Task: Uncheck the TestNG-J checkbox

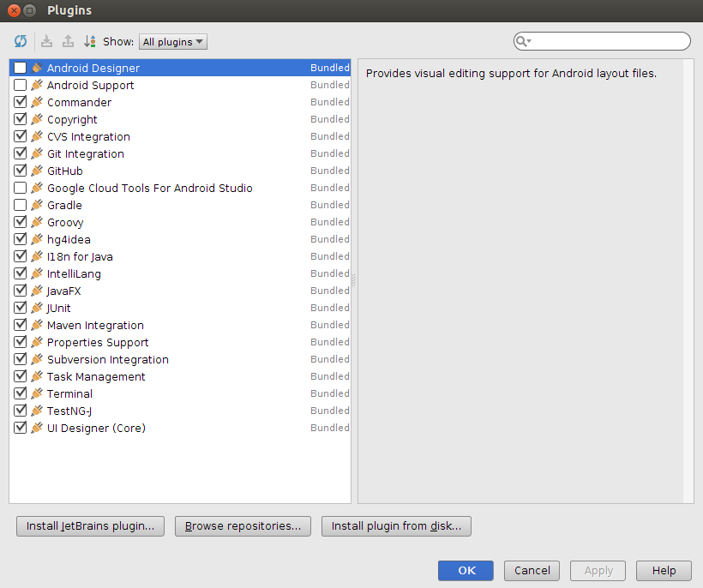Action: [x=21, y=411]
